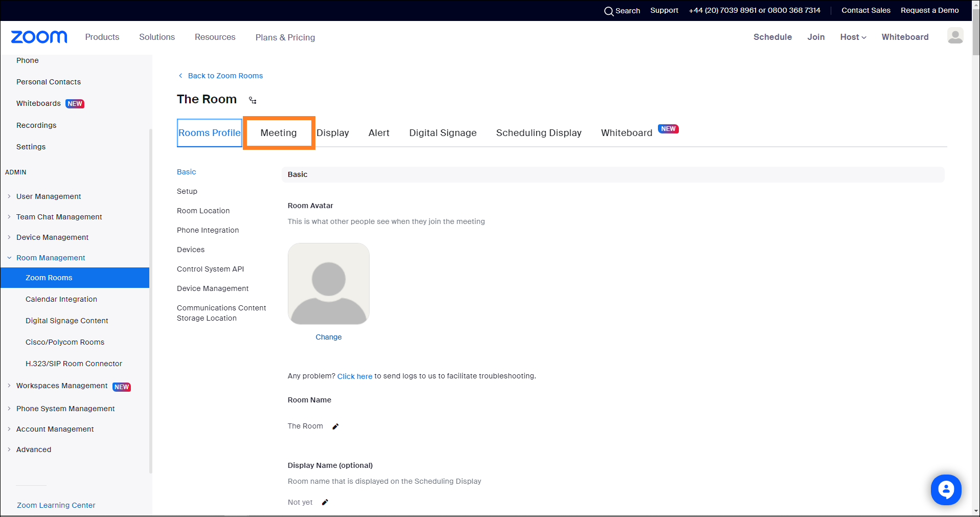Open the Search magnifier icon
The image size is (980, 517).
tap(608, 11)
